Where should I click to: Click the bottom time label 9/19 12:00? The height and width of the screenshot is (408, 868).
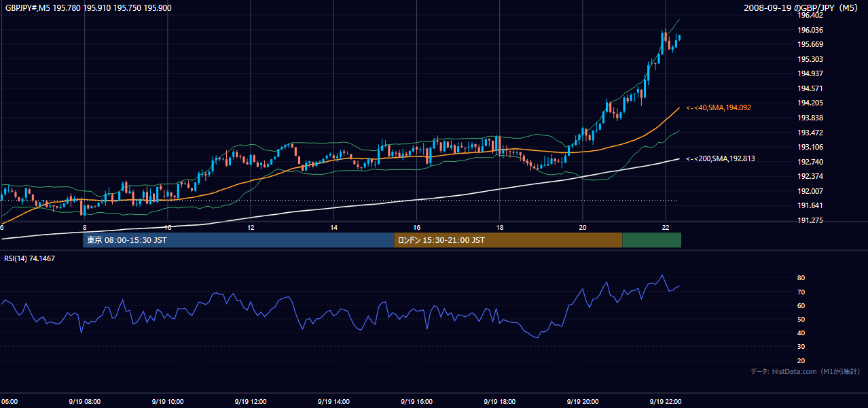(250, 401)
